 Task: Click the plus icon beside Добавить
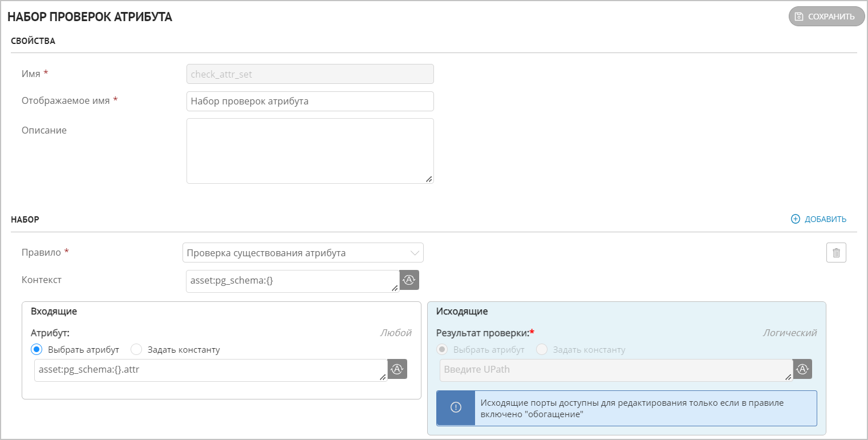(796, 219)
